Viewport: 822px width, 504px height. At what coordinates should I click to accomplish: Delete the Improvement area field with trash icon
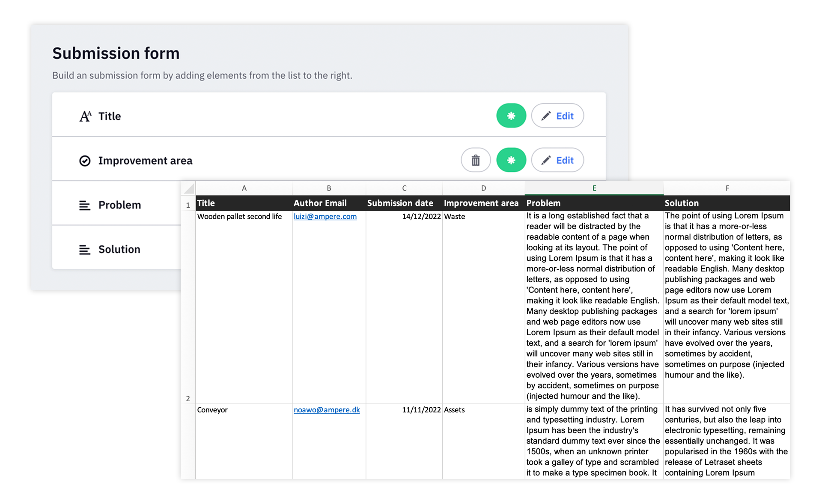coord(476,160)
